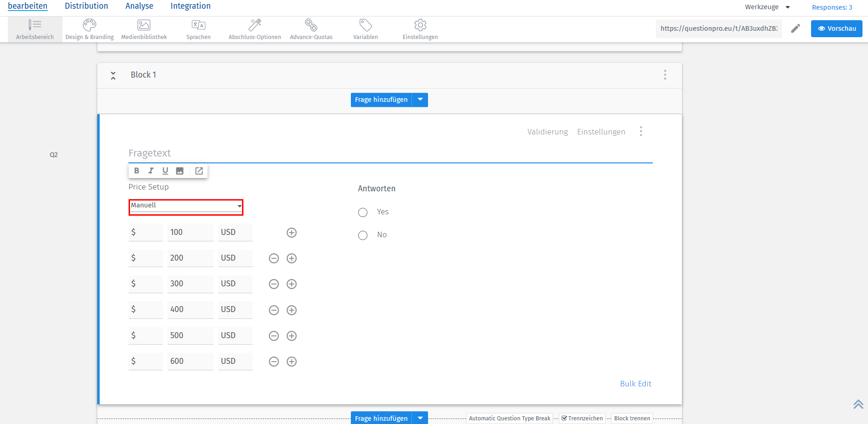Open the Variablen tag icon
Image resolution: width=868 pixels, height=424 pixels.
pos(366,29)
